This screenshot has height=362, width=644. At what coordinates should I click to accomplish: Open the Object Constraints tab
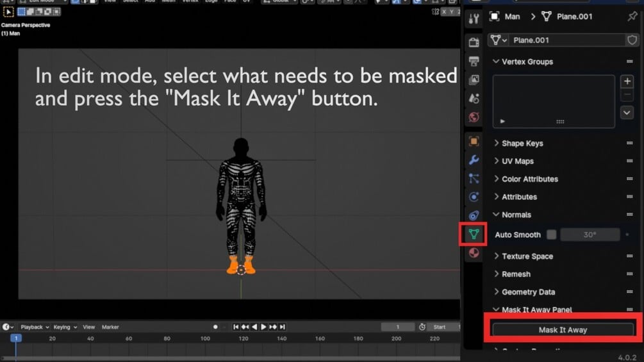pos(474,215)
